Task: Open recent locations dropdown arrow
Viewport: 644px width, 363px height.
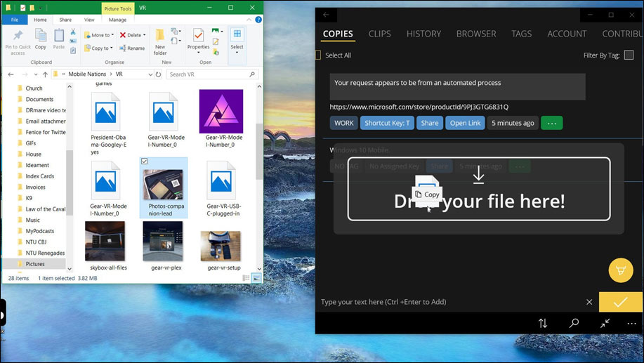Action: click(x=36, y=74)
